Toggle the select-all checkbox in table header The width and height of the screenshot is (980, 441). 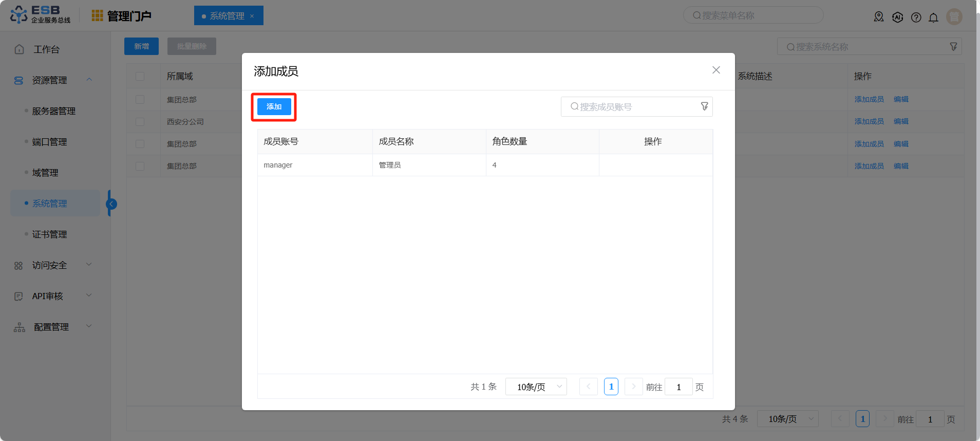tap(140, 77)
